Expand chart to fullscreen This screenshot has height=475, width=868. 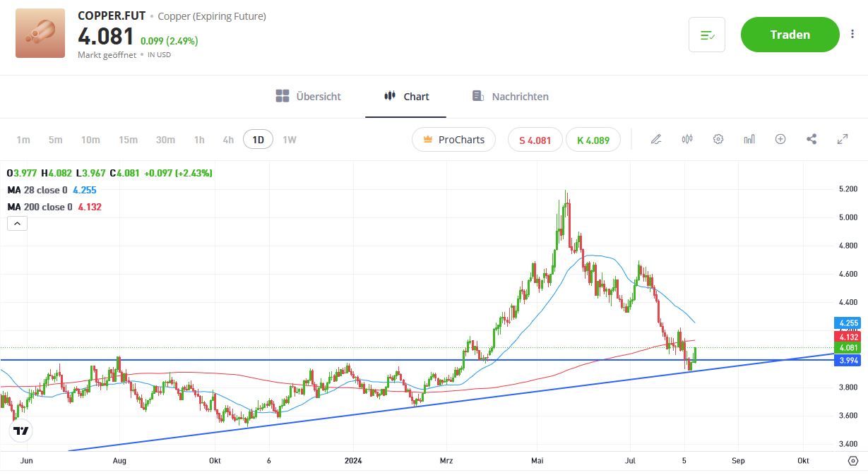click(x=843, y=140)
